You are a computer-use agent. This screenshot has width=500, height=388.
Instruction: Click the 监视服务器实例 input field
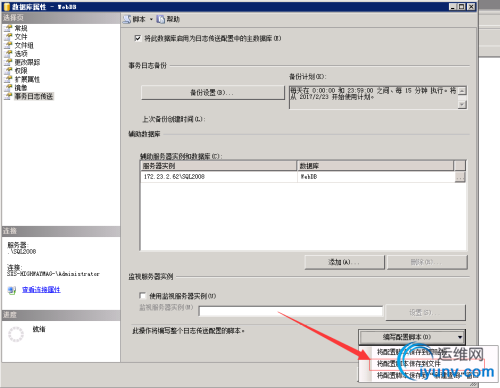pos(291,312)
